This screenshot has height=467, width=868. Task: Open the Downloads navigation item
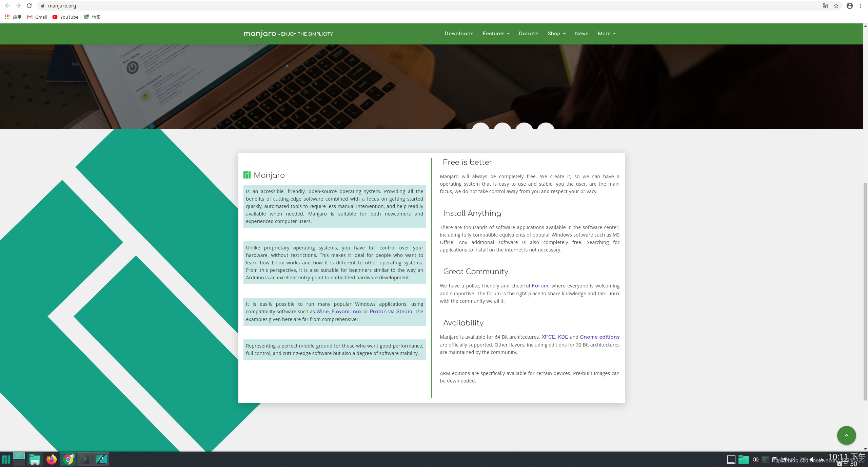click(x=459, y=34)
